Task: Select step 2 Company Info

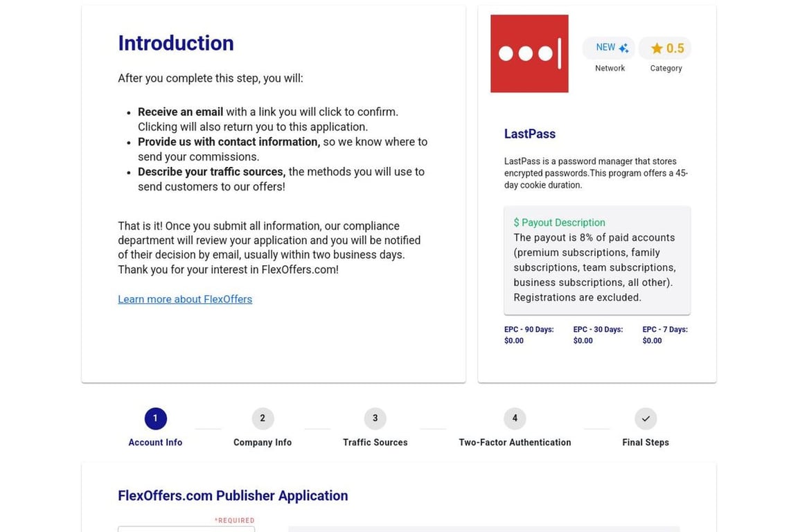Action: click(x=263, y=427)
